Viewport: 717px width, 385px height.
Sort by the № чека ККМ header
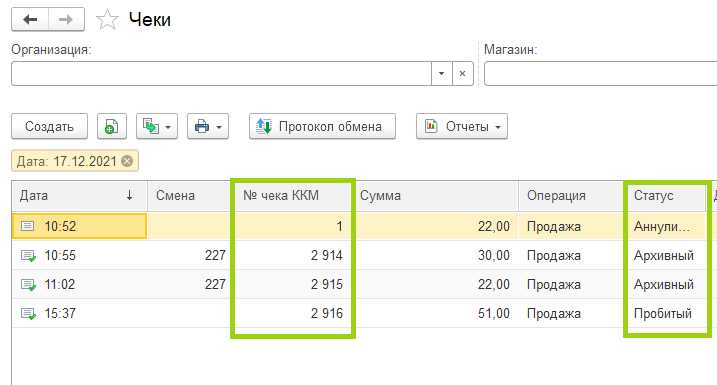point(293,196)
